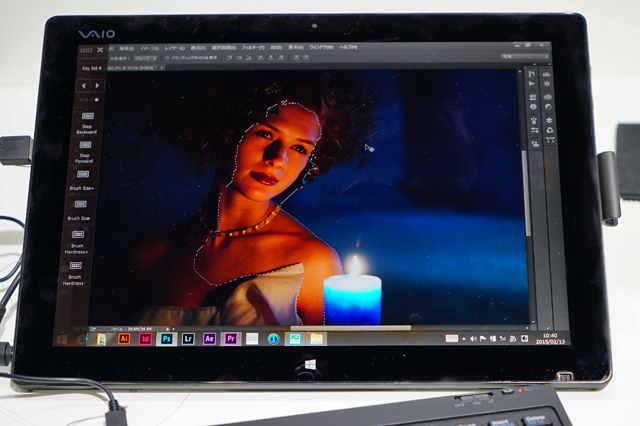Viewport: 640px width, 426px height.
Task: Open the Actions panel play icon
Action: coord(532,84)
